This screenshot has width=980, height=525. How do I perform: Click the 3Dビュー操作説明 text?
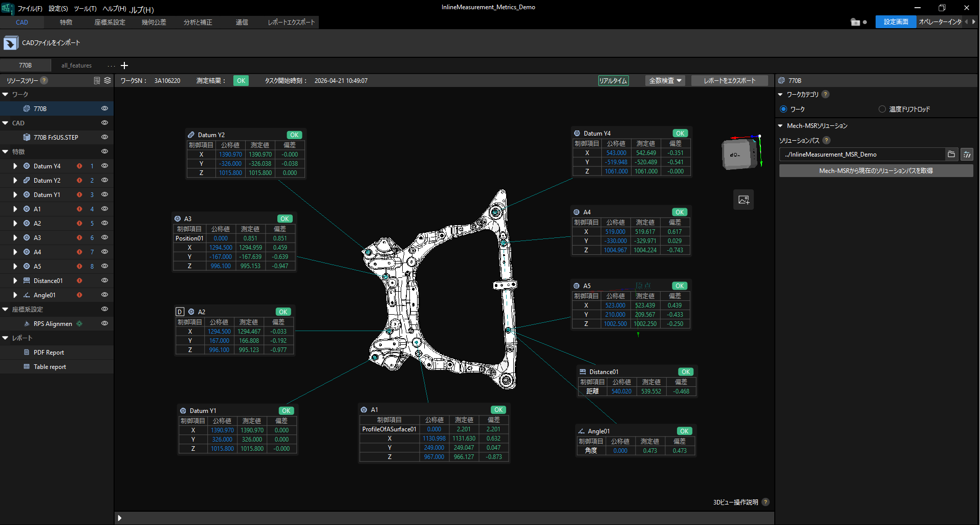pyautogui.click(x=735, y=502)
